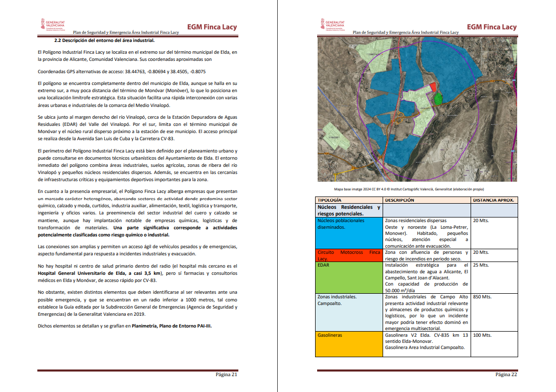Click the red Circuito Motocross Finca Lacy cell
The height and width of the screenshot is (392, 556).
click(x=348, y=255)
